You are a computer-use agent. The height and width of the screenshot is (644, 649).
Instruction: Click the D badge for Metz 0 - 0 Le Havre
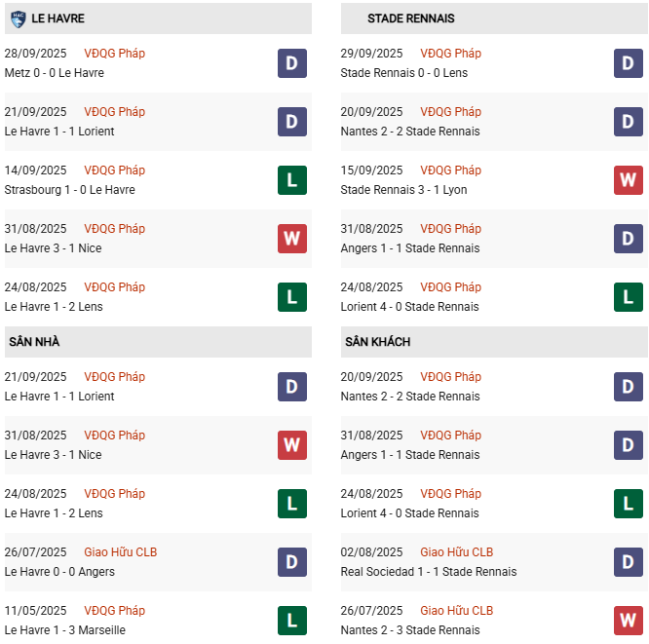pyautogui.click(x=292, y=63)
